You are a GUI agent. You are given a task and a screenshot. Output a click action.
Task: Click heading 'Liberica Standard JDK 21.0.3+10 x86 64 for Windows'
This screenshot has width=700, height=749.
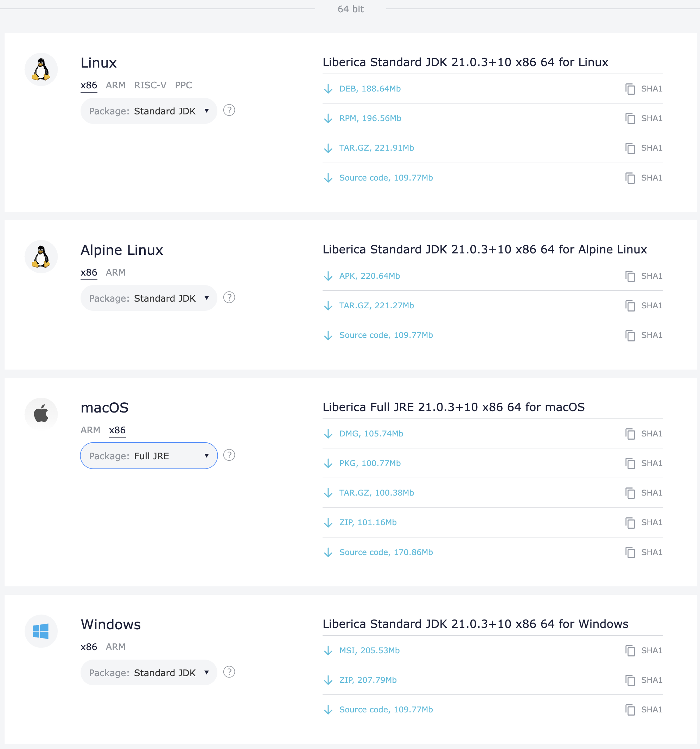476,624
